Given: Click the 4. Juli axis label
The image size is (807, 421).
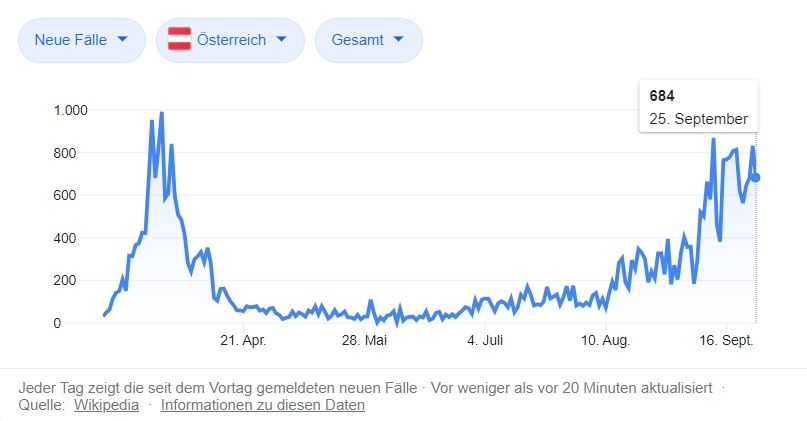Looking at the screenshot, I should click(485, 341).
